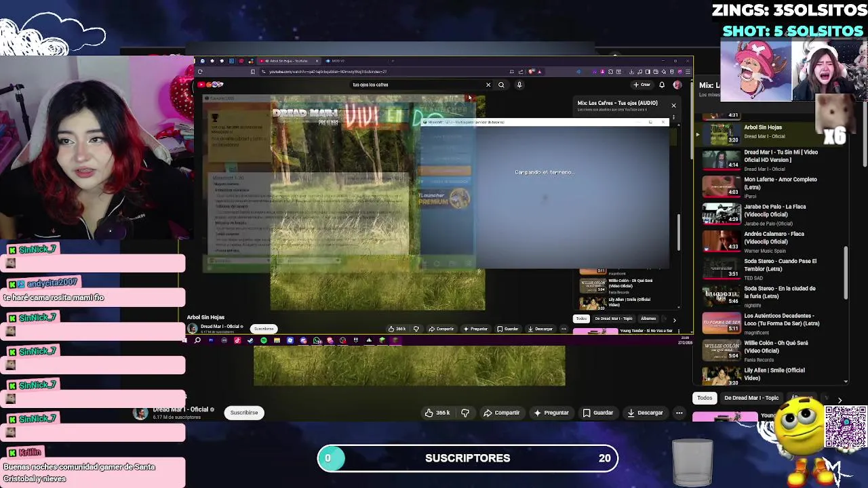Click the TLauncher Premium banner
Screen dimensions: 868x488
pos(445,199)
